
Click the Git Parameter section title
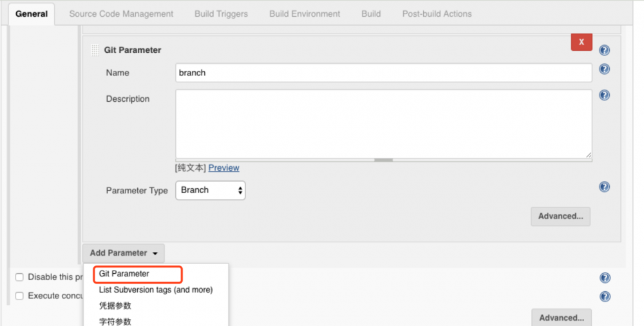coord(132,50)
